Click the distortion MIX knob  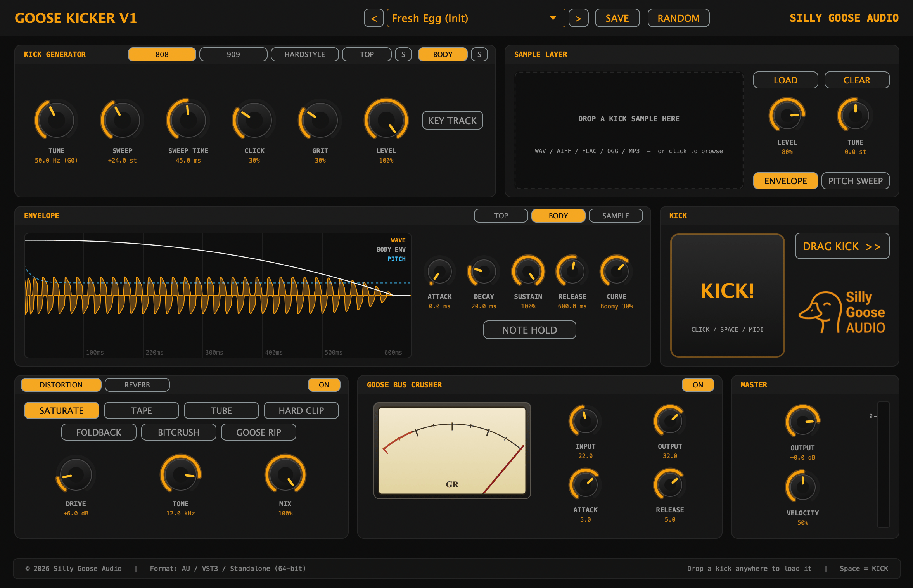(285, 474)
